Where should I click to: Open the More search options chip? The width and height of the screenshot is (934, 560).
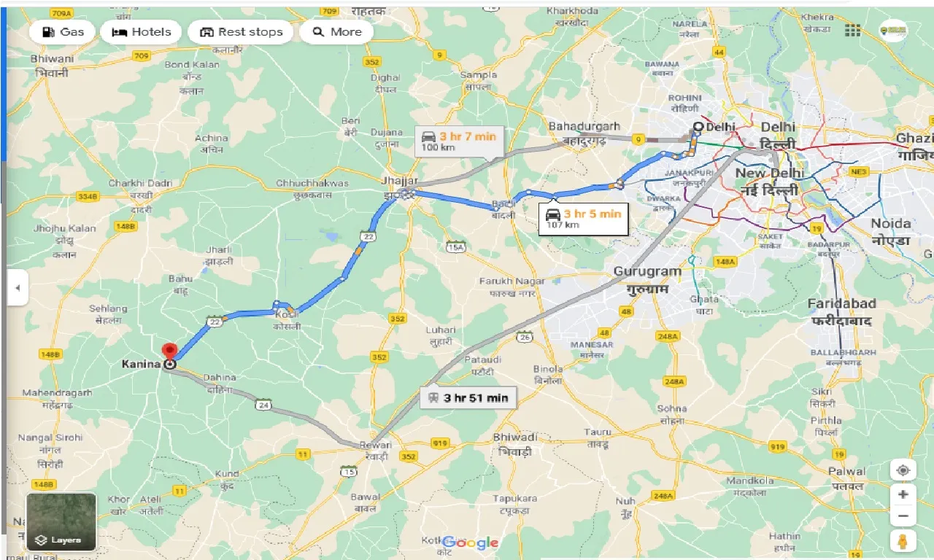point(336,32)
